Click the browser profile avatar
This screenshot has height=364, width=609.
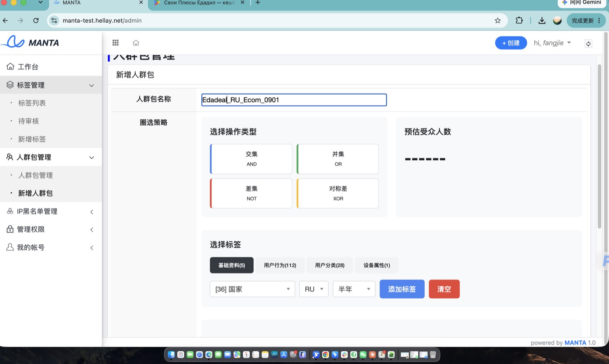[557, 20]
